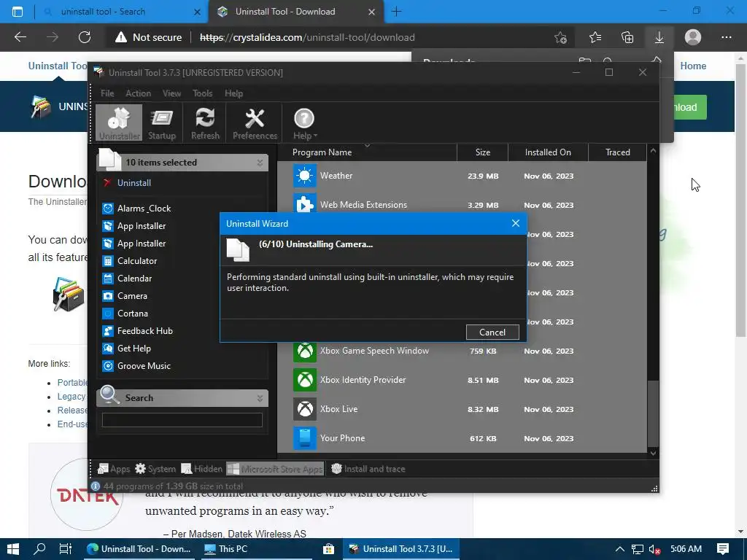Open Edge Settings and more menu
The image size is (747, 560).
tap(726, 37)
